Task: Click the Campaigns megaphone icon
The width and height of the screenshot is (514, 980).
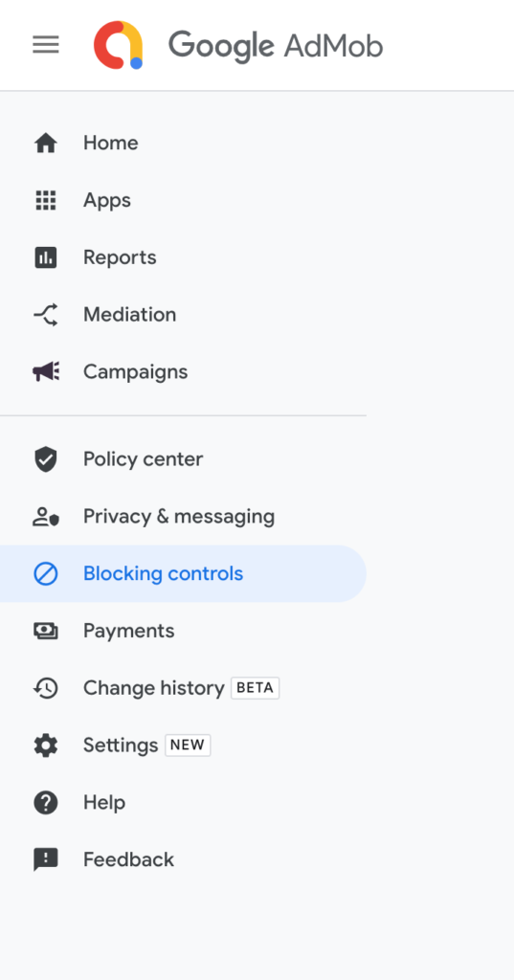Action: click(46, 372)
